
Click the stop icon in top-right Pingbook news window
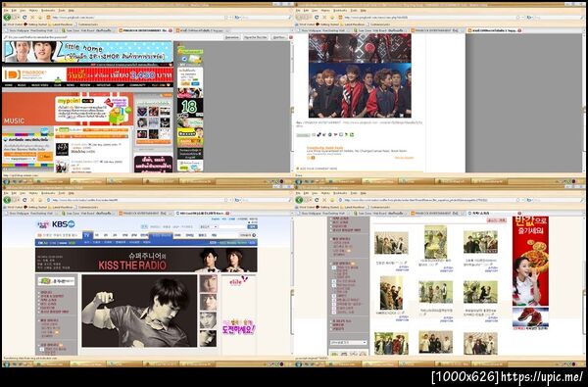click(x=324, y=18)
